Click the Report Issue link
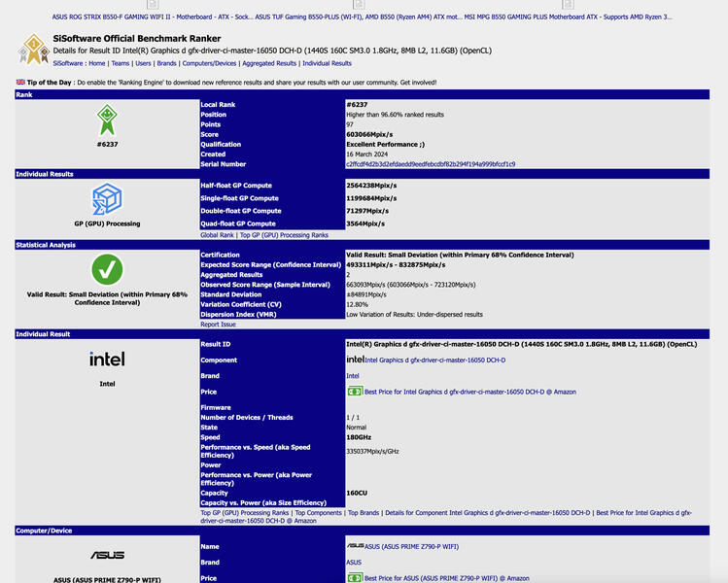 click(x=218, y=324)
